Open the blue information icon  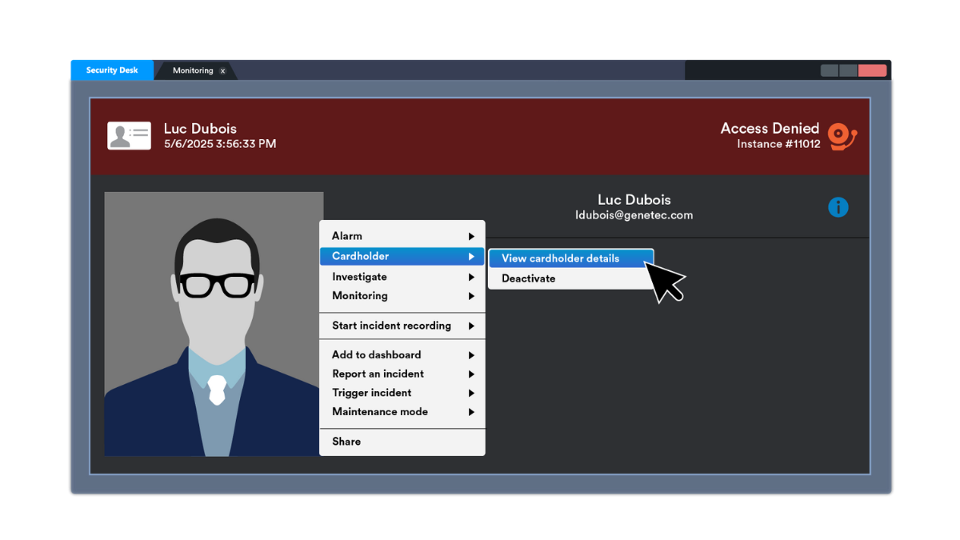click(838, 207)
